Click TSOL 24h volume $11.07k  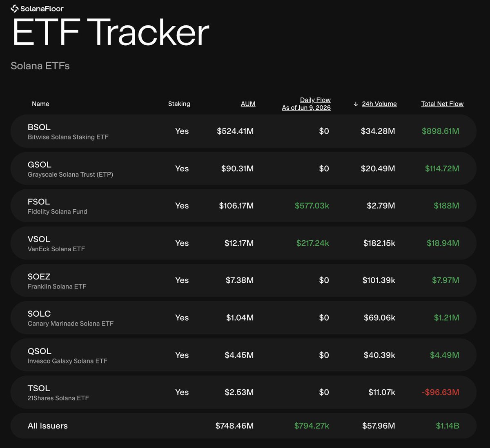pyautogui.click(x=382, y=393)
